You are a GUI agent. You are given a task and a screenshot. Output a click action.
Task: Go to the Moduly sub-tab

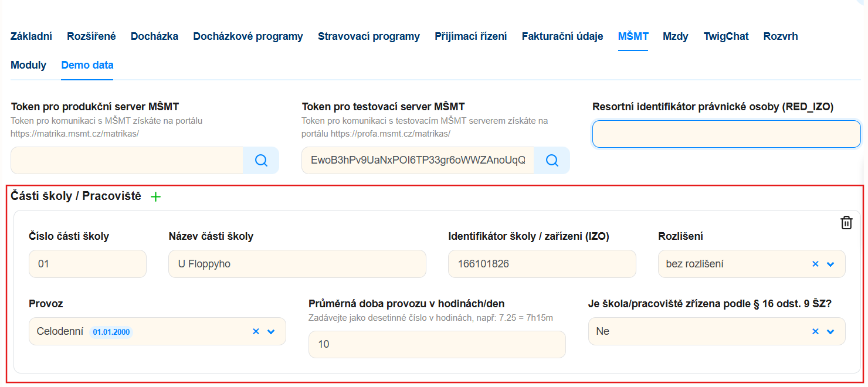pyautogui.click(x=28, y=65)
